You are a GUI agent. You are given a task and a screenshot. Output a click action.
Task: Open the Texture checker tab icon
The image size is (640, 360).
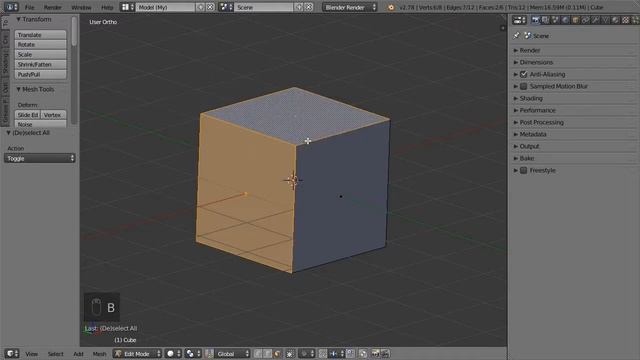click(626, 20)
